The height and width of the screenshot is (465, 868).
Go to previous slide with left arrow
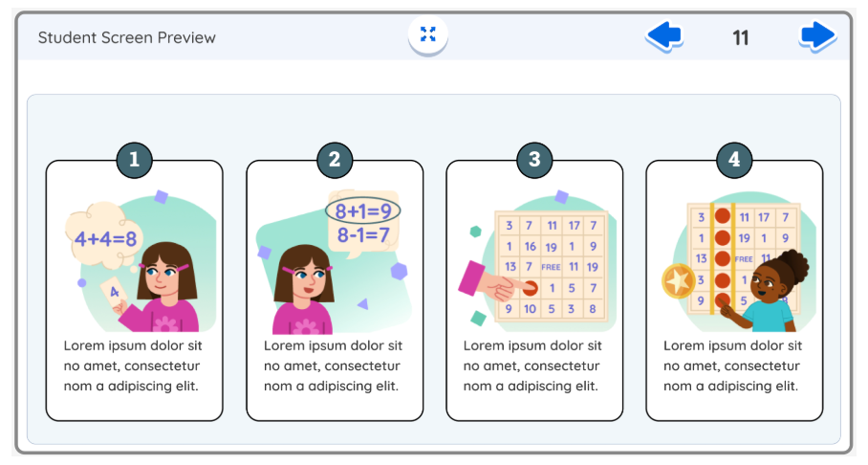[663, 36]
